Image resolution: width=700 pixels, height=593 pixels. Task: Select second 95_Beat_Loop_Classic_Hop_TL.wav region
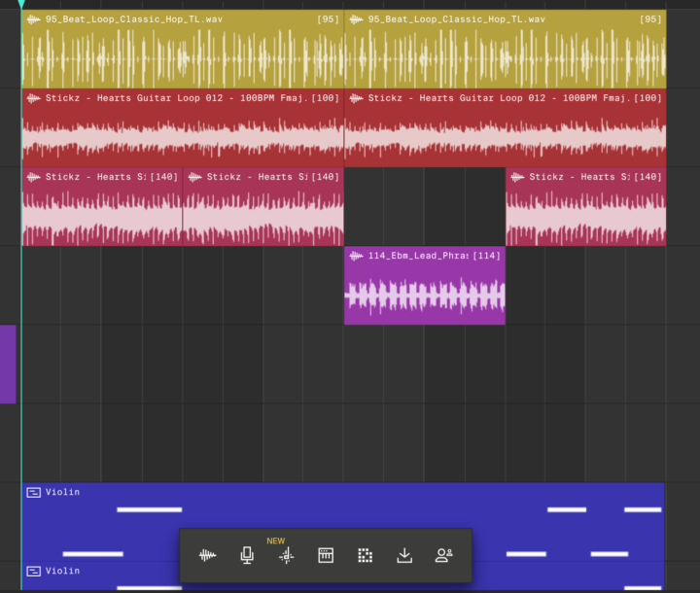506,50
